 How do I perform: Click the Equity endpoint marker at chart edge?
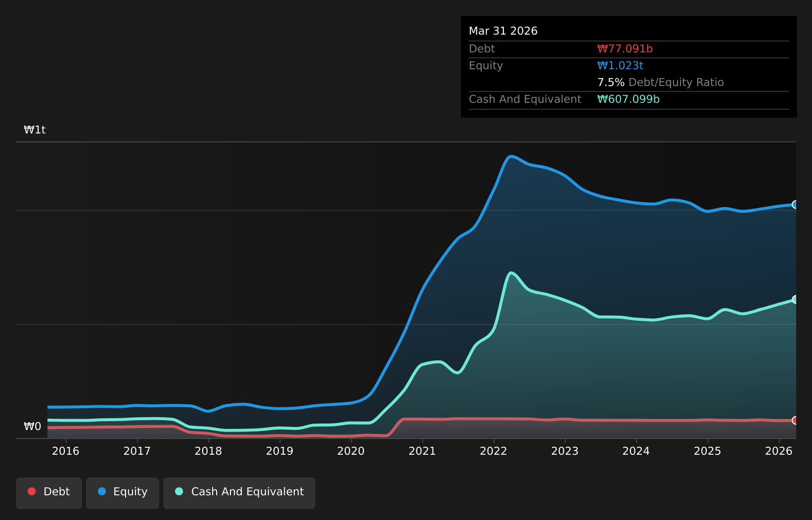point(795,205)
